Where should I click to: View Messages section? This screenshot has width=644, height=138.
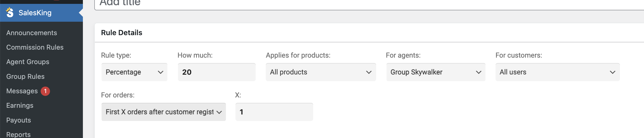[22, 91]
